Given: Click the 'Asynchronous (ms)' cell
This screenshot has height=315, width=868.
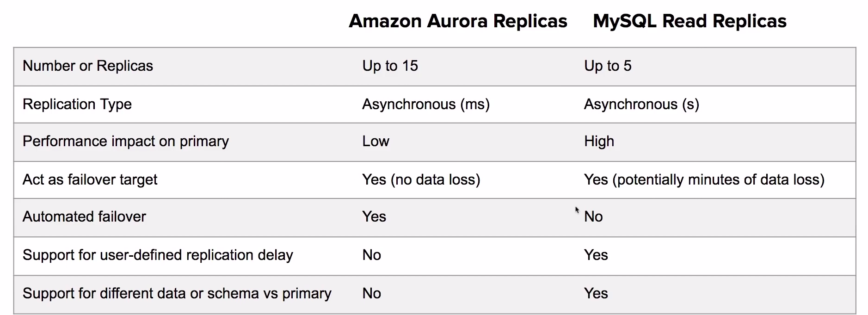Looking at the screenshot, I should (x=426, y=104).
